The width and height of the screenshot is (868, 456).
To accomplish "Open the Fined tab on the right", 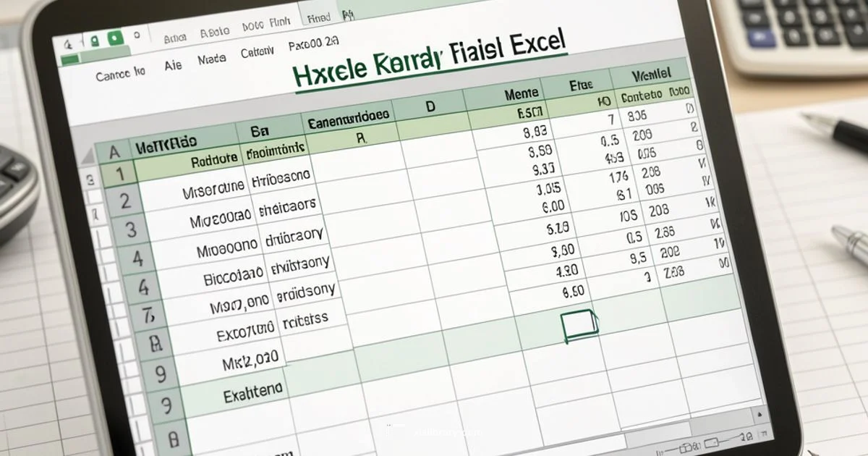I will coord(318,16).
